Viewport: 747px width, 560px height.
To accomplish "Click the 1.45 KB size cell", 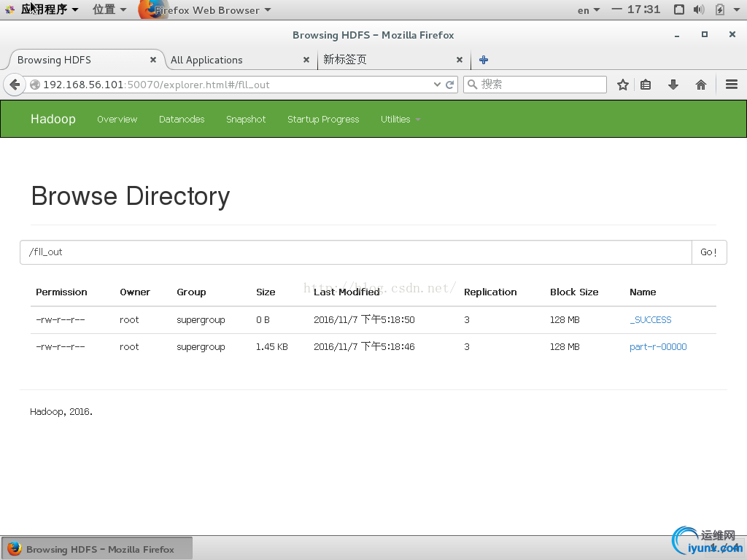I will coord(272,346).
